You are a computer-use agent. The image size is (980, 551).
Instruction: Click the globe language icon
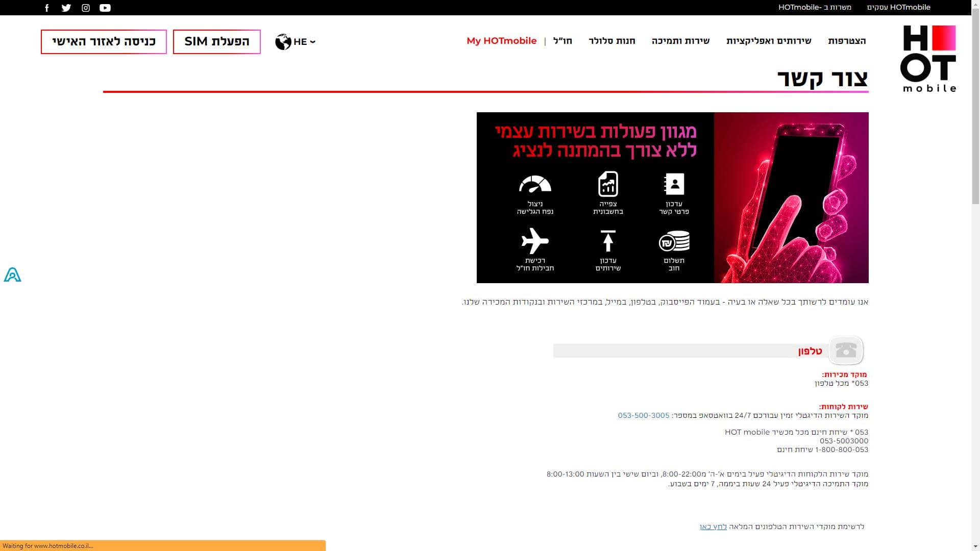tap(283, 42)
